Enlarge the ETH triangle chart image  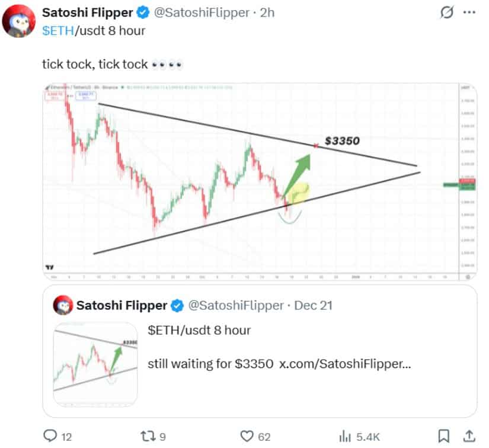pyautogui.click(x=258, y=181)
